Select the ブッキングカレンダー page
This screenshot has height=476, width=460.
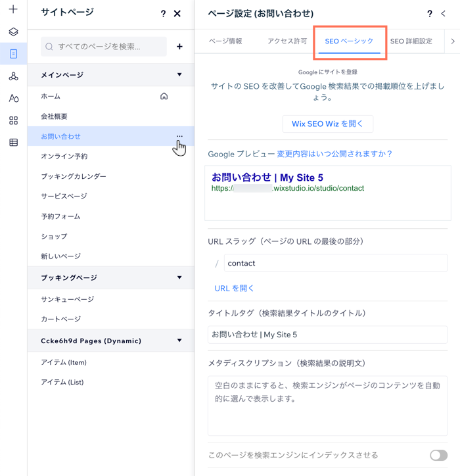click(x=111, y=176)
